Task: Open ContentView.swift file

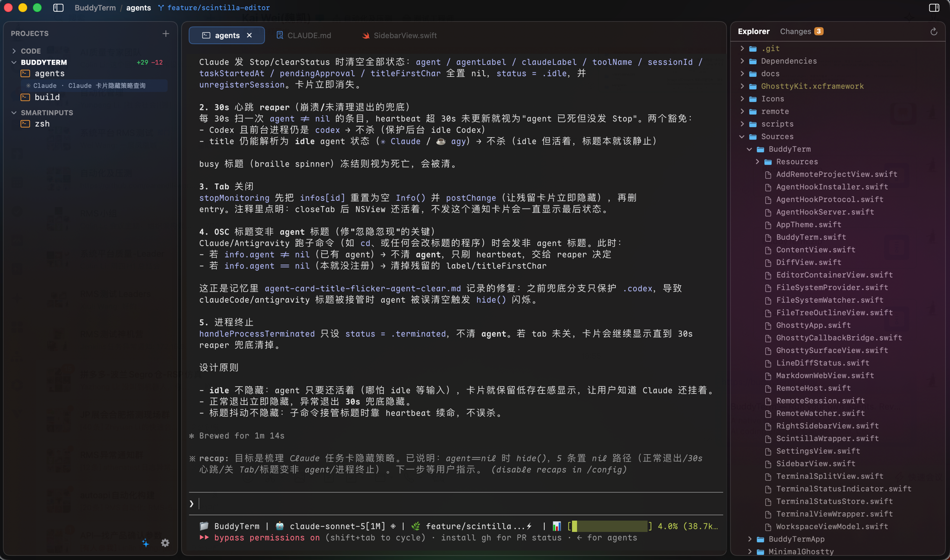Action: 816,250
